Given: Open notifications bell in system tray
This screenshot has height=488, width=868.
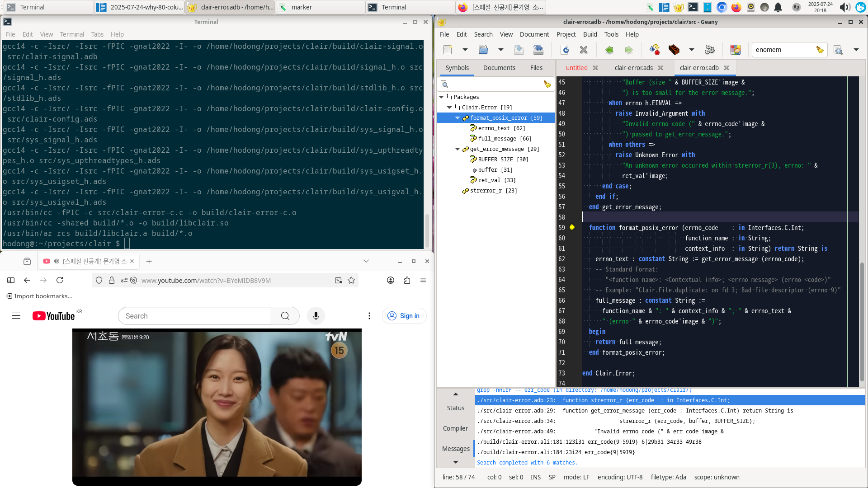Looking at the screenshot, I should point(778,7).
